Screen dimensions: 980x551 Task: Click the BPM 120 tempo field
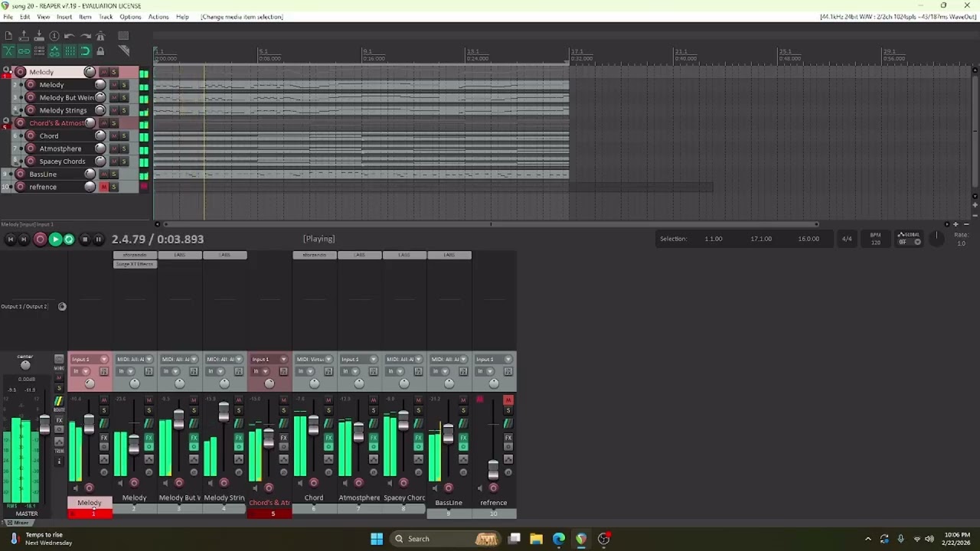(875, 239)
